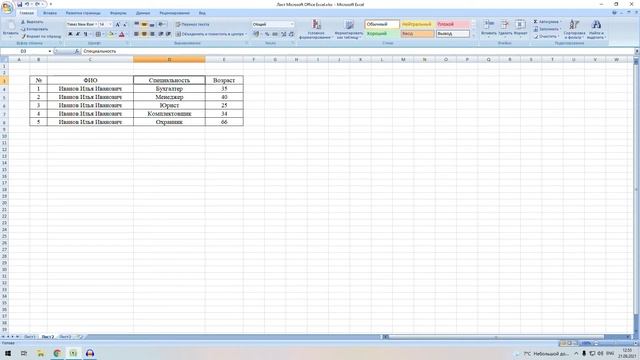Click the formula bar with Специальность
Screen dimensions: 640x360
(x=358, y=51)
